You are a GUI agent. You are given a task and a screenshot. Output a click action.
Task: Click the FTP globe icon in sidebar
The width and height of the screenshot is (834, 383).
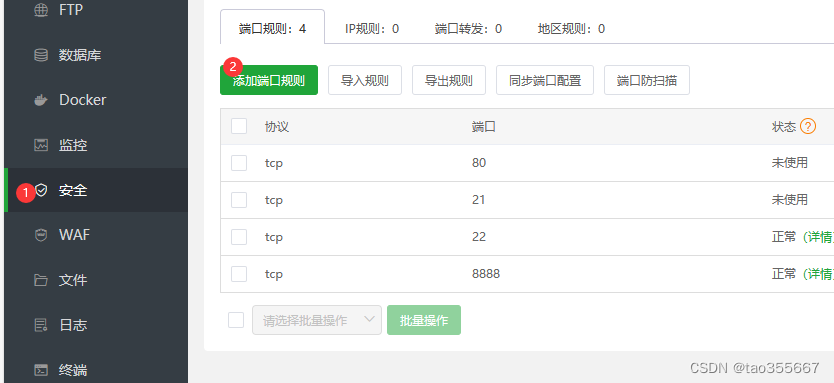point(41,10)
